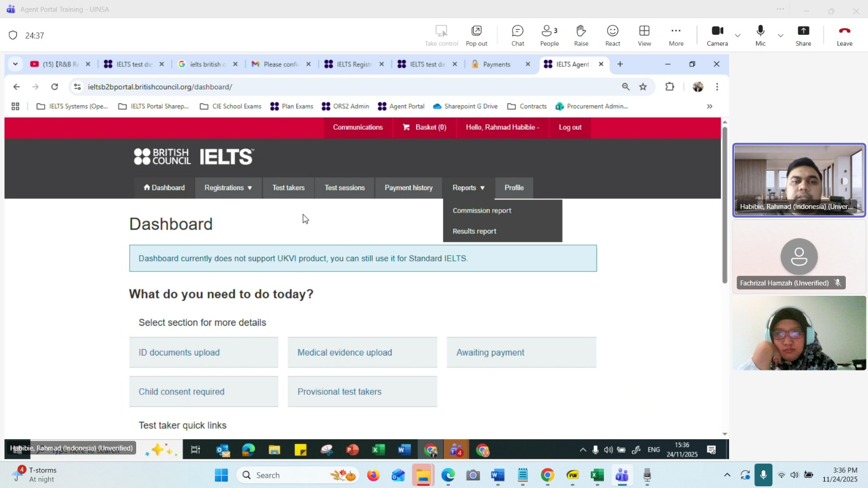The image size is (868, 488).
Task: Open the React emoji menu
Action: [x=612, y=35]
